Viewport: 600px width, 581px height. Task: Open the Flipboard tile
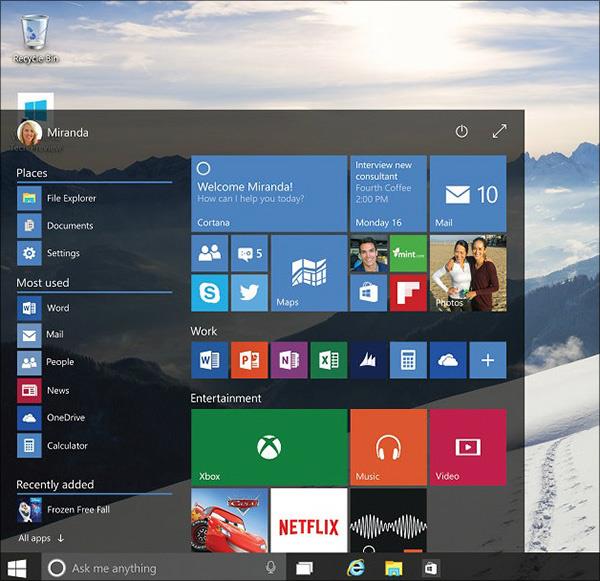[x=408, y=293]
